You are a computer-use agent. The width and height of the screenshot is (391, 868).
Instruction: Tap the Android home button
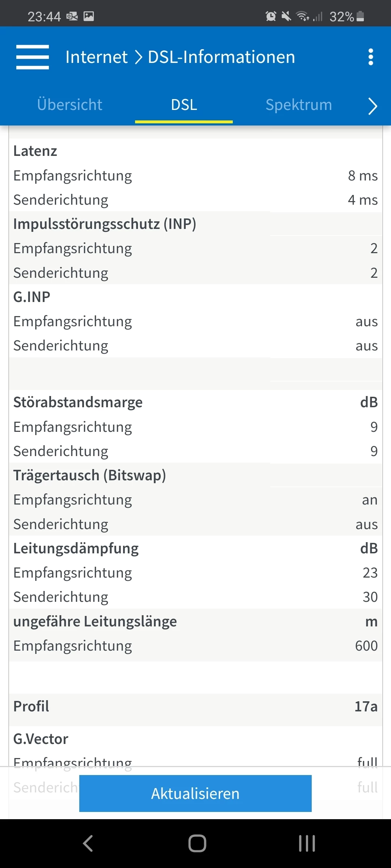coord(197,843)
